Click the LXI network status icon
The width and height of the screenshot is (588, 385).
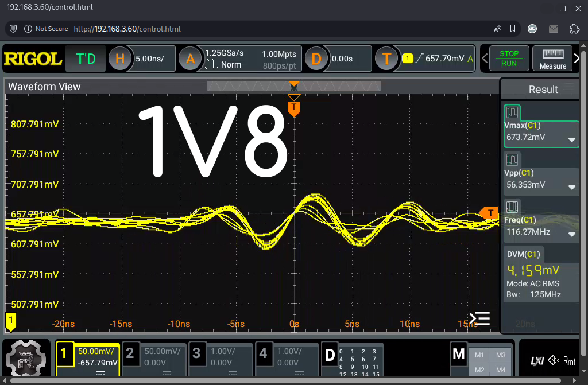pos(537,361)
